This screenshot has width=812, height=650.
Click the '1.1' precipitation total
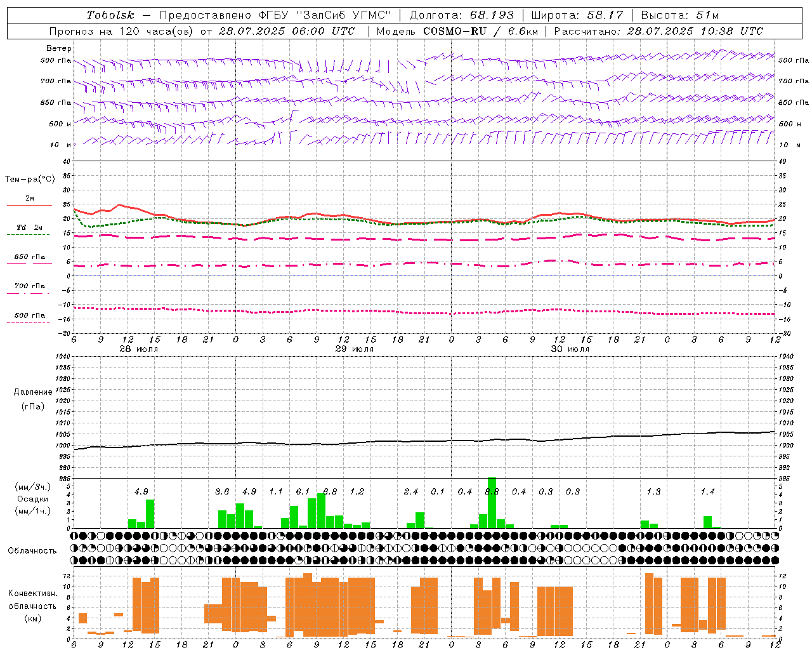276,491
